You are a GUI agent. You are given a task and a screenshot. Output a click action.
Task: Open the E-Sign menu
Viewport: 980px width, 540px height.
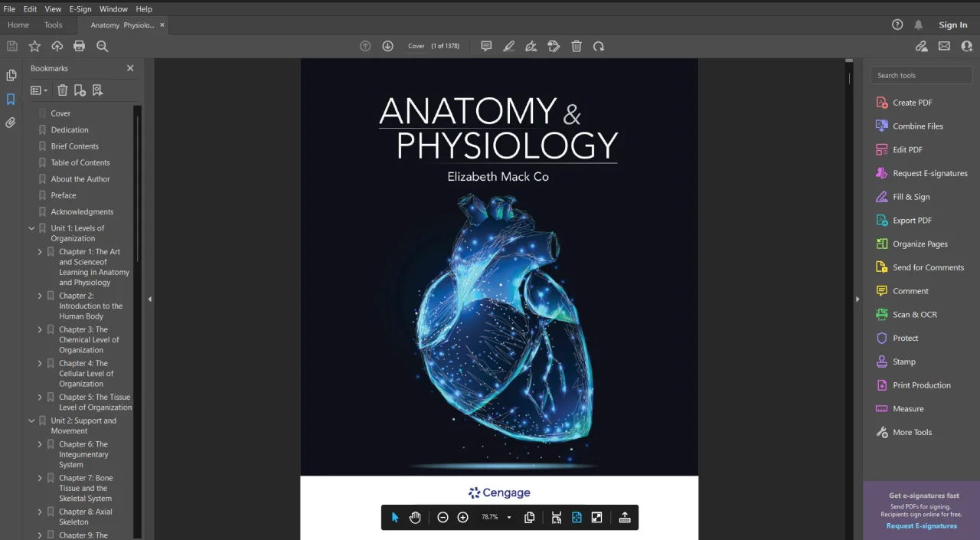[x=80, y=8]
